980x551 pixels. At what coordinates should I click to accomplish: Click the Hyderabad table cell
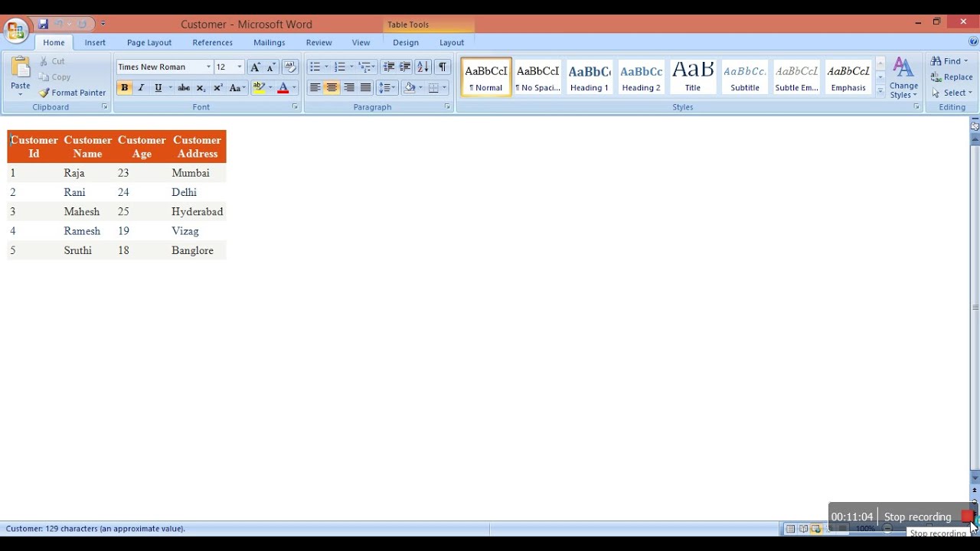[x=198, y=212]
